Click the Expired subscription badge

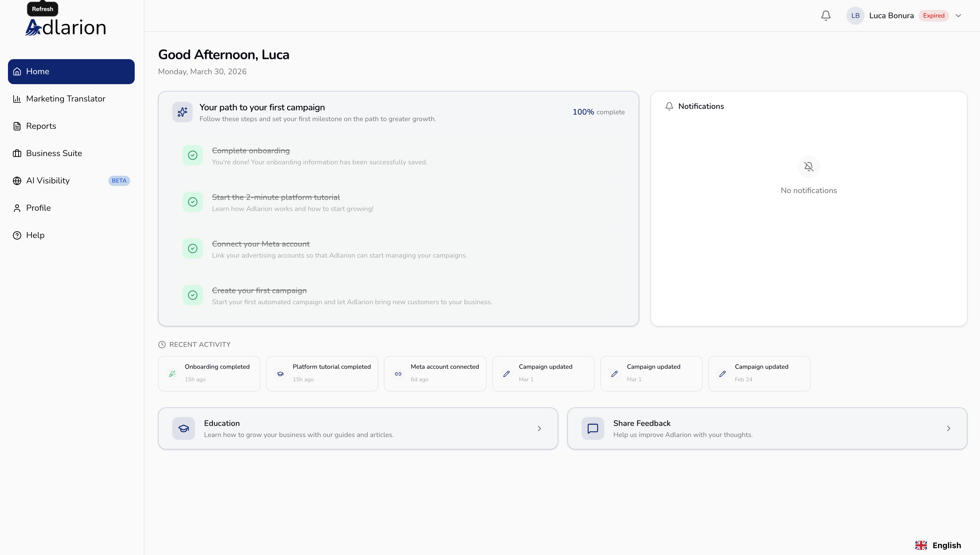(x=933, y=16)
